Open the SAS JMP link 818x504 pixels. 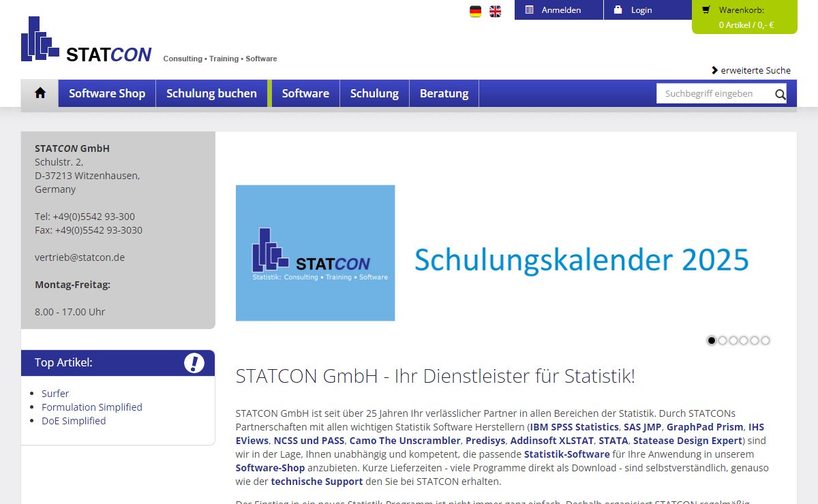pos(643,427)
